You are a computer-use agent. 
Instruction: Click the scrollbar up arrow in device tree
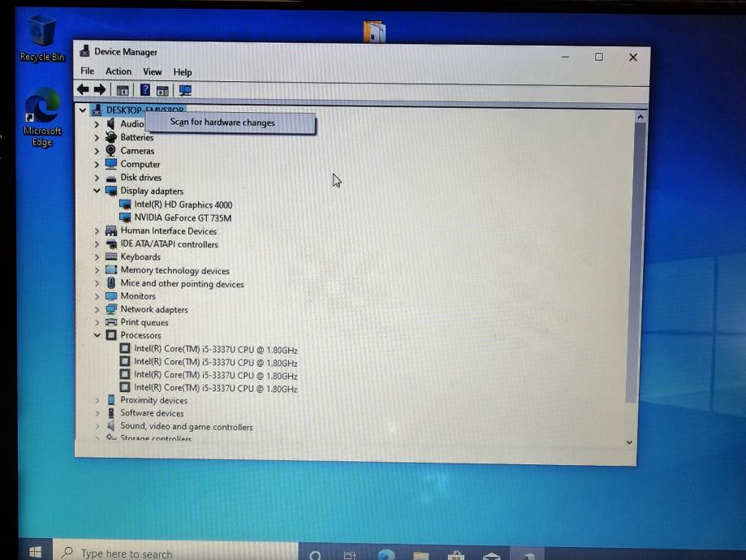(640, 117)
